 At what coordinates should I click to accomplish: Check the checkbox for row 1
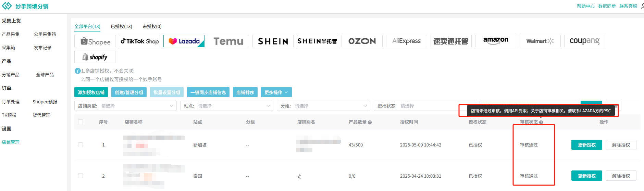coord(80,145)
